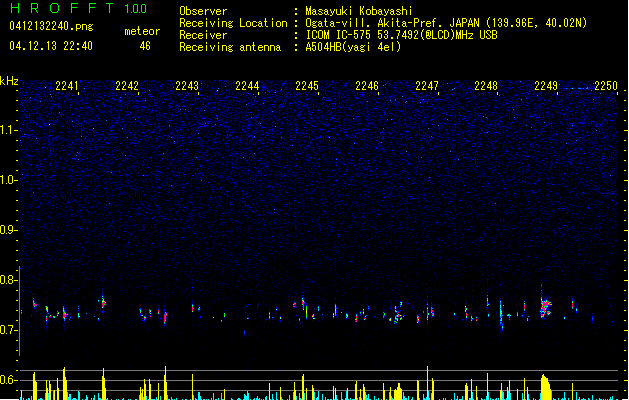Click the 2245 time marker
629x400 pixels.
pyautogui.click(x=307, y=86)
